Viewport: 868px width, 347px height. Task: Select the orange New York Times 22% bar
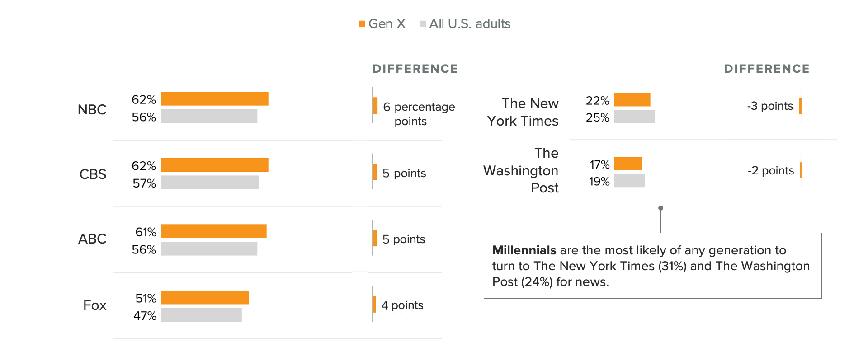tap(632, 99)
